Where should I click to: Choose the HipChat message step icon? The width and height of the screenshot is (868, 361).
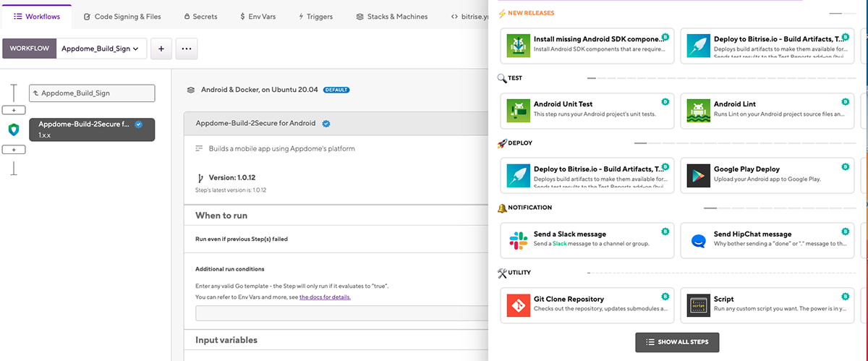pyautogui.click(x=699, y=240)
